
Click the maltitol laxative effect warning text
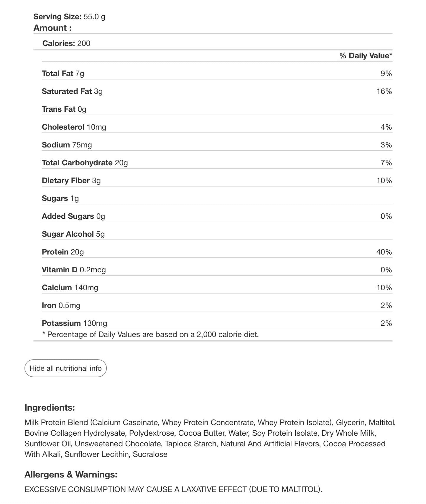(x=173, y=489)
